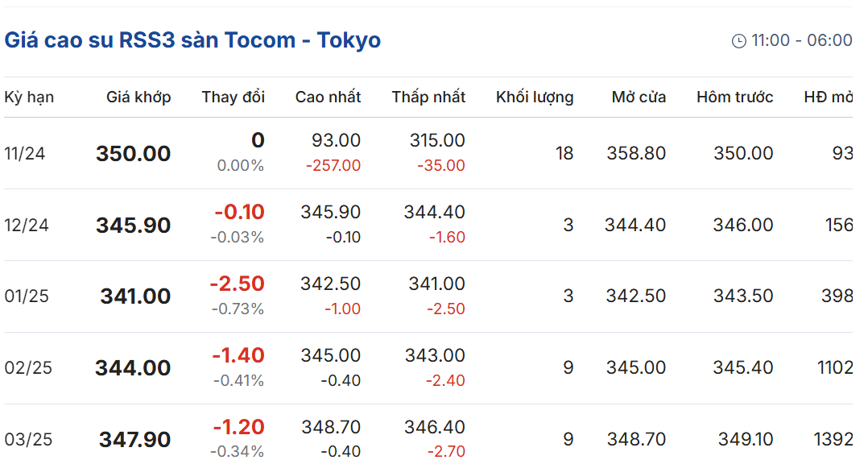Click the 'Cao nhất' column header
Viewport: 868px width, 460px height.
pyautogui.click(x=328, y=97)
